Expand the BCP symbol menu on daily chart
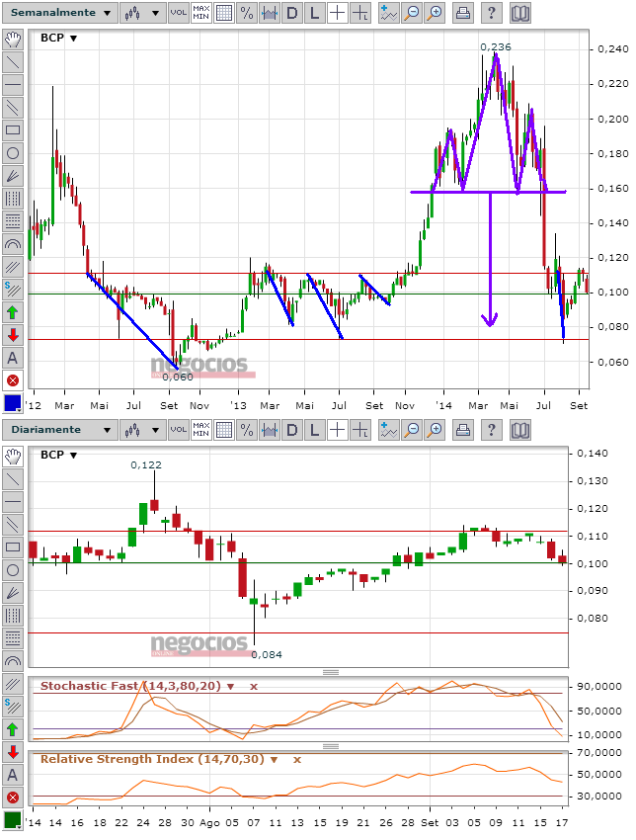The image size is (636, 840). coord(74,455)
